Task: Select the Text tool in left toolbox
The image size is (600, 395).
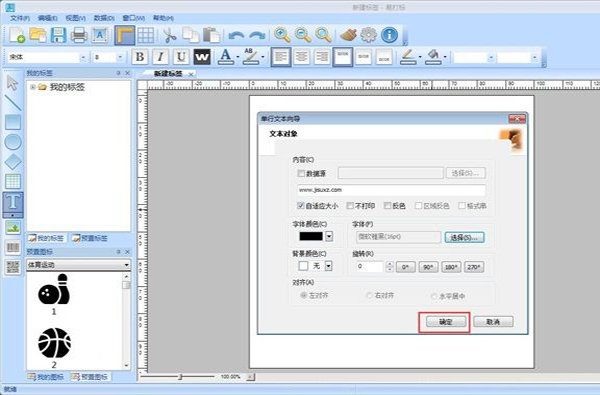Action: [x=13, y=203]
